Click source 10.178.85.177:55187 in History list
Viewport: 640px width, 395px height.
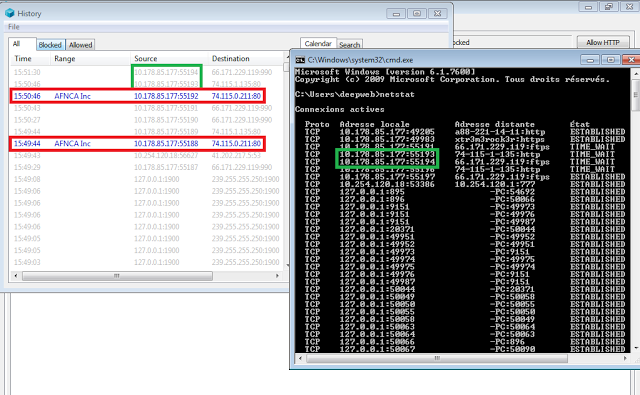point(166,167)
